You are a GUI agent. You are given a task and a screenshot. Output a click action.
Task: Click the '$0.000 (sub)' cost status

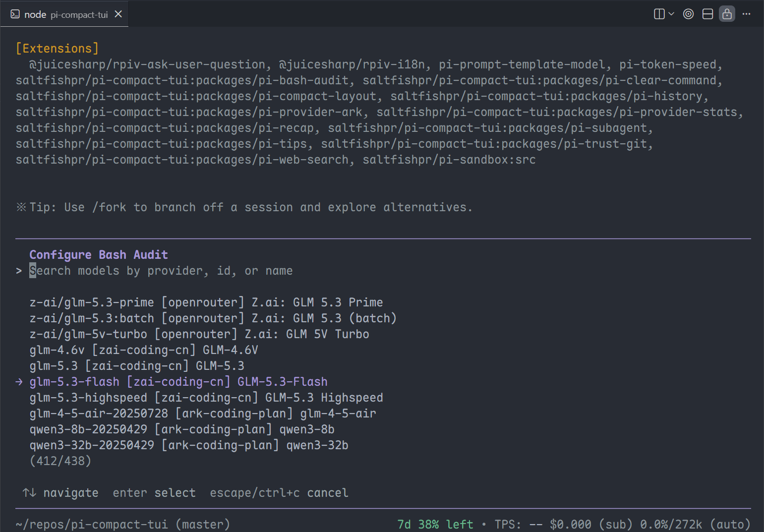point(591,525)
